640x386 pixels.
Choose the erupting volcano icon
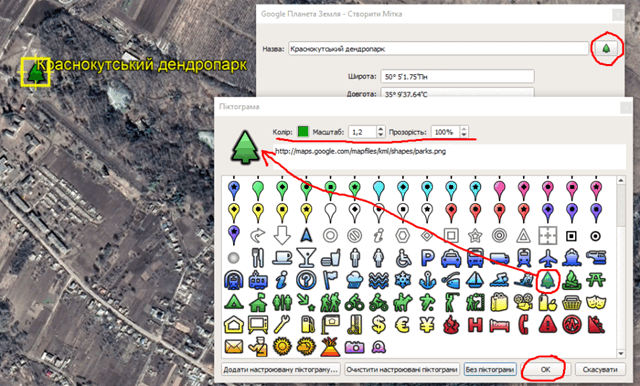tap(330, 347)
